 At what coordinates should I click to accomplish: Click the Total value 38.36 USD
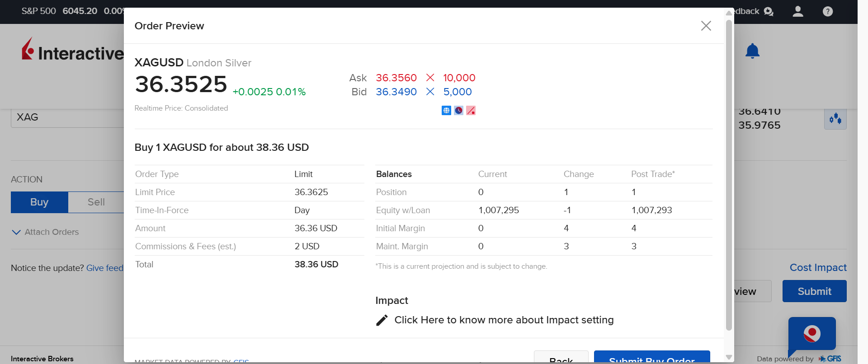click(x=316, y=264)
